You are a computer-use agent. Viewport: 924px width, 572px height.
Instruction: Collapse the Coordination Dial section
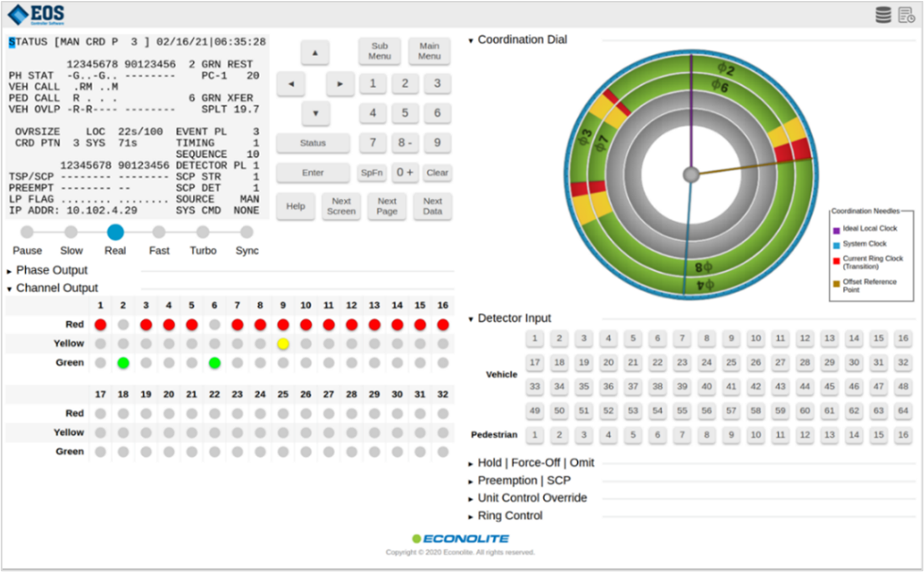click(x=521, y=40)
